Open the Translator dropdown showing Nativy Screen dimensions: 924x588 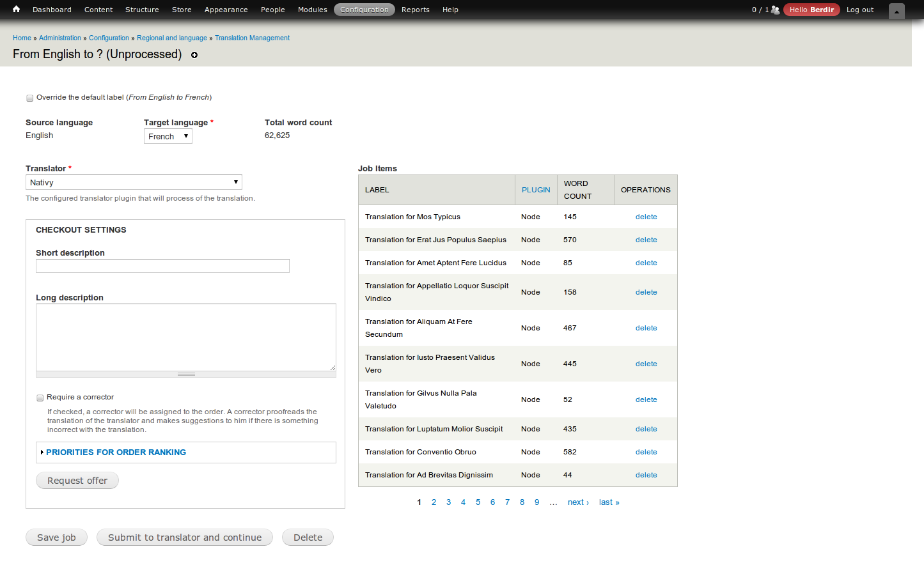point(134,182)
